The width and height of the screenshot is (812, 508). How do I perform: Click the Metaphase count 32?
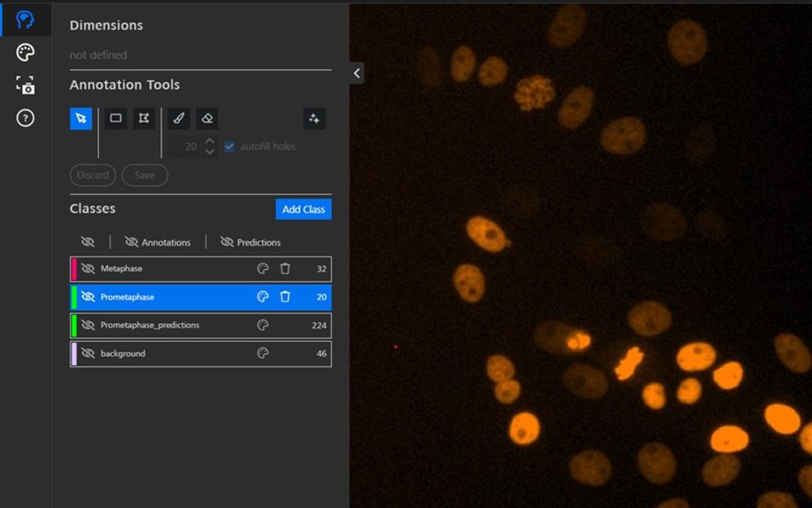click(x=322, y=269)
